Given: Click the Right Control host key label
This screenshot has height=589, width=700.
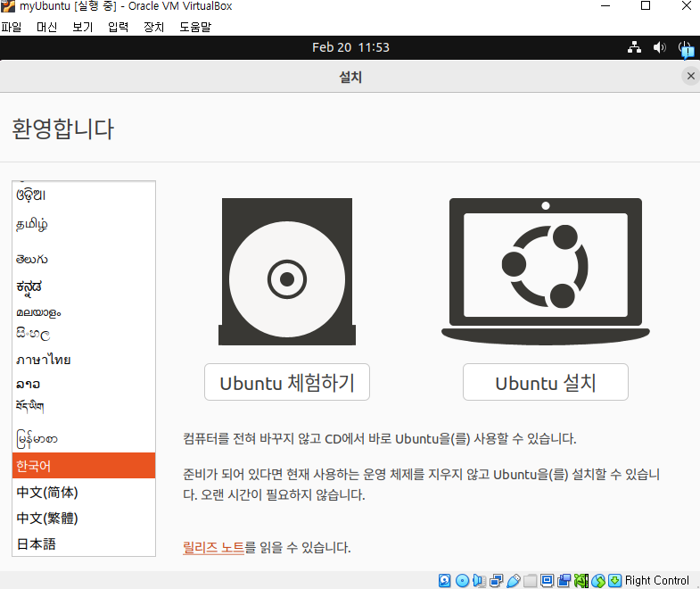Looking at the screenshot, I should point(656,580).
